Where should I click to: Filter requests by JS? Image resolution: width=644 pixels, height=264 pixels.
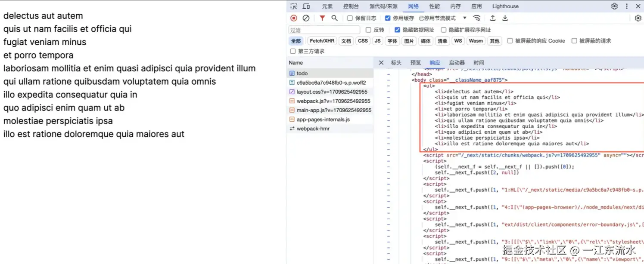(x=378, y=41)
